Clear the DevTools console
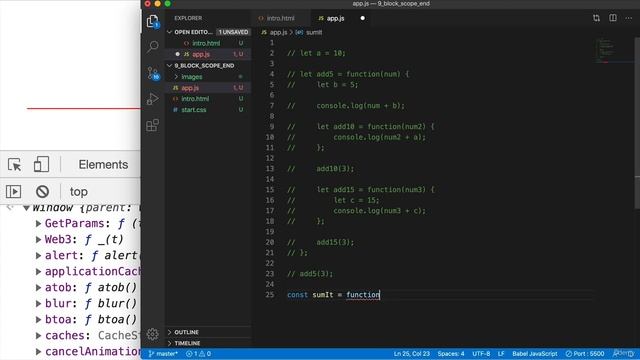This screenshot has width=640, height=360. pos(42,191)
